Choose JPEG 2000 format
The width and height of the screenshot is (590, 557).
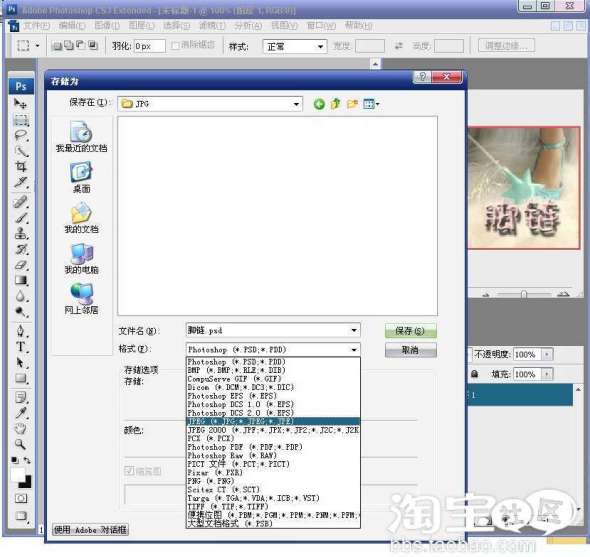(x=273, y=430)
